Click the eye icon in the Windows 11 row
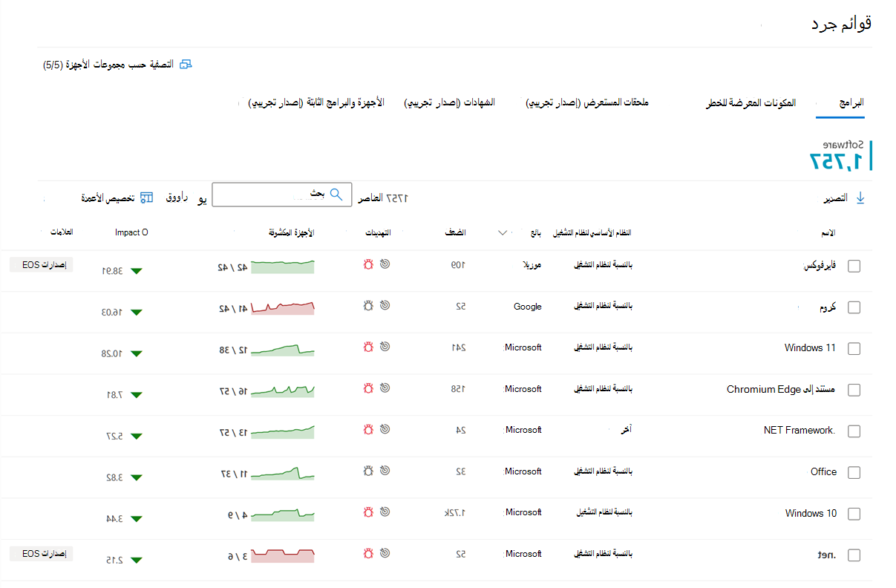Image resolution: width=896 pixels, height=588 pixels. (x=384, y=346)
